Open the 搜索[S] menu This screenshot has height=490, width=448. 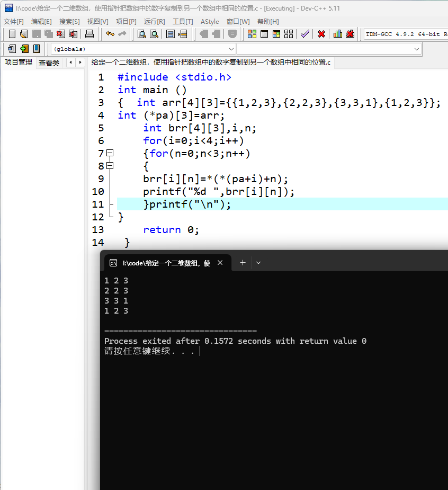coord(69,22)
